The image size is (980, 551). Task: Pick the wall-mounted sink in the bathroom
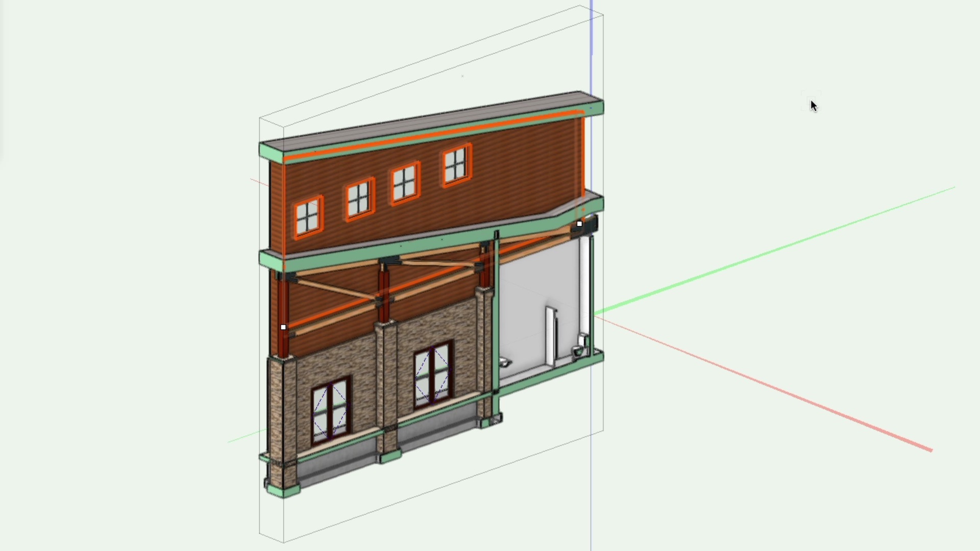pyautogui.click(x=505, y=362)
